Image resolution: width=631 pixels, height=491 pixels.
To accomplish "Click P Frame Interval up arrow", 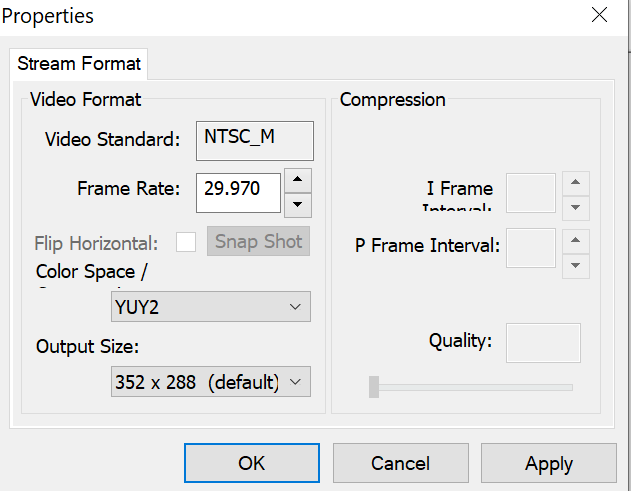I will pyautogui.click(x=574, y=240).
